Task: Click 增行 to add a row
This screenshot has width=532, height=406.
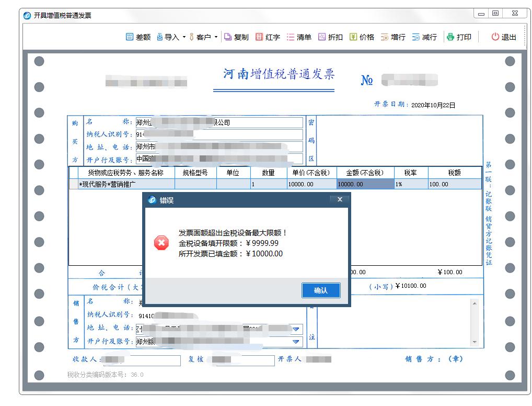Action: tap(393, 37)
